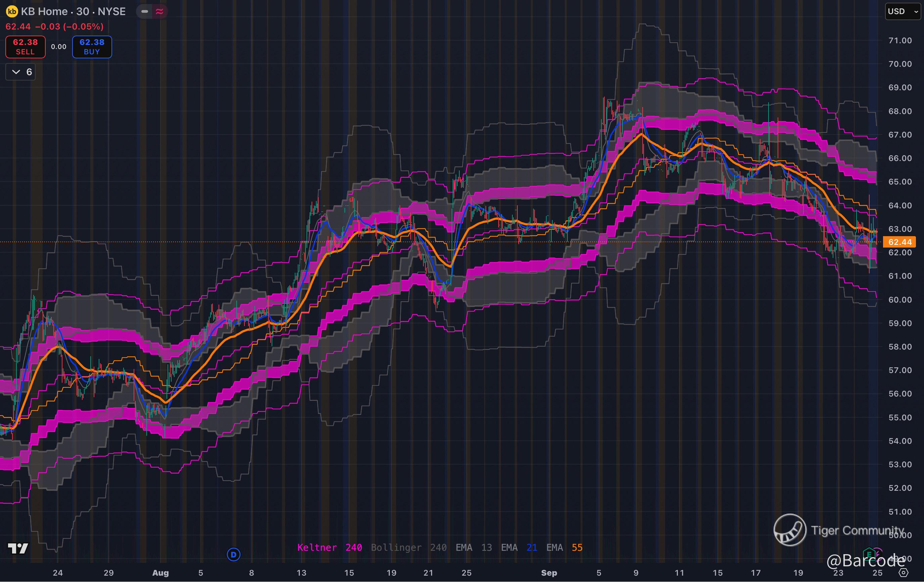924x582 pixels.
Task: Click the 71.00 price scale label
Action: coord(900,41)
